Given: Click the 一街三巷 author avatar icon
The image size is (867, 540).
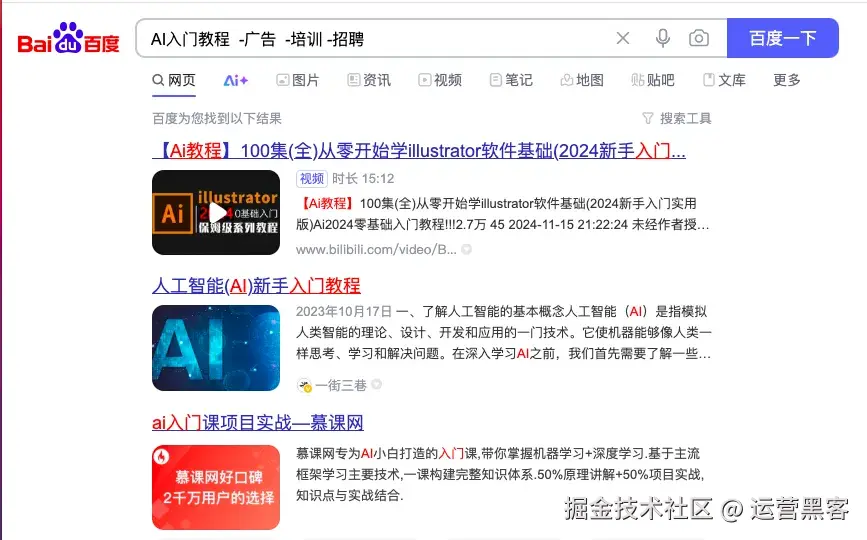Looking at the screenshot, I should tap(304, 385).
